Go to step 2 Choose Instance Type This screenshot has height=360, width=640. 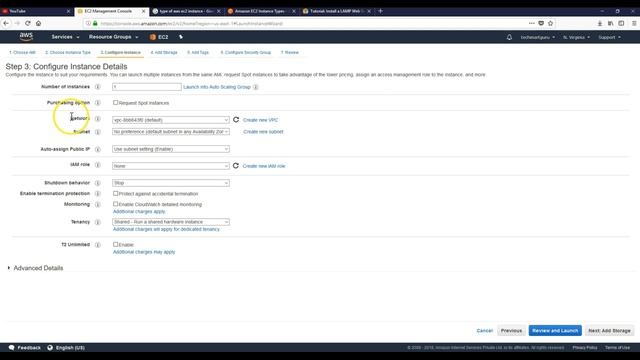coord(68,52)
